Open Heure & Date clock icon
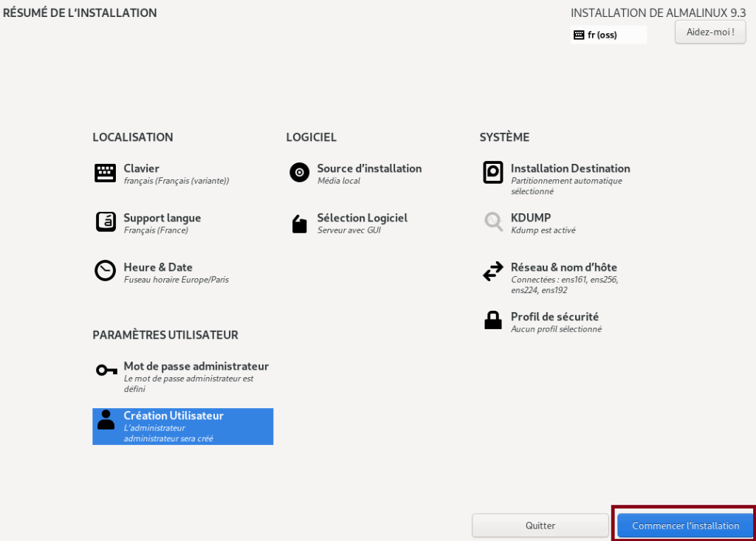The width and height of the screenshot is (756, 541). coord(104,271)
